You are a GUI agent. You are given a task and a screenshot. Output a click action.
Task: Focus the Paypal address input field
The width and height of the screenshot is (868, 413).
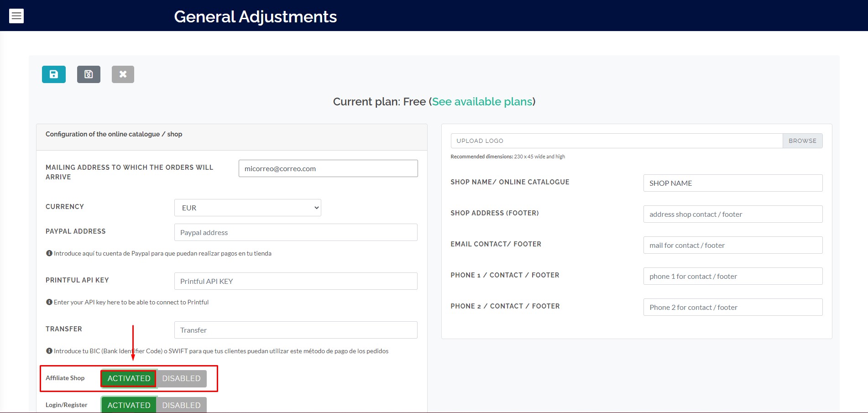click(296, 232)
